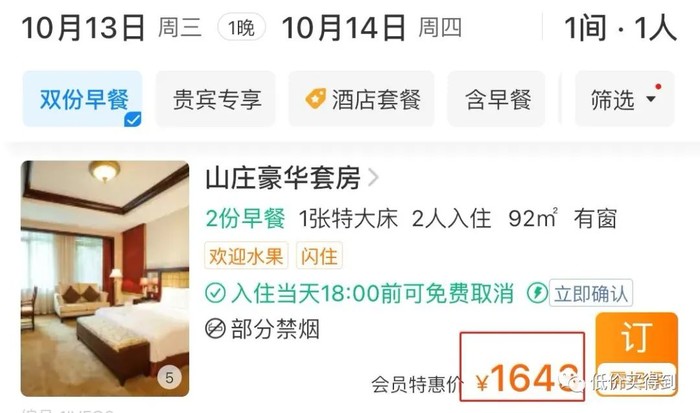This screenshot has width=700, height=413.
Task: Change check-in date 10月13日
Action: (83, 28)
